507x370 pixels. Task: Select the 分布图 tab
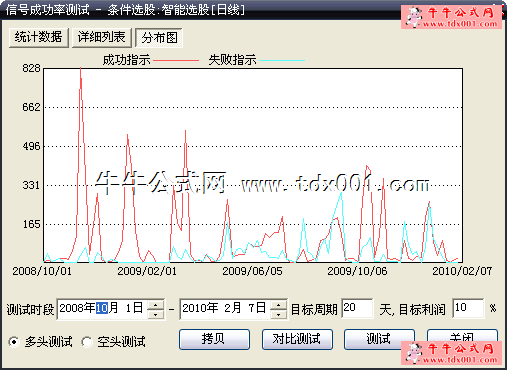tap(159, 38)
